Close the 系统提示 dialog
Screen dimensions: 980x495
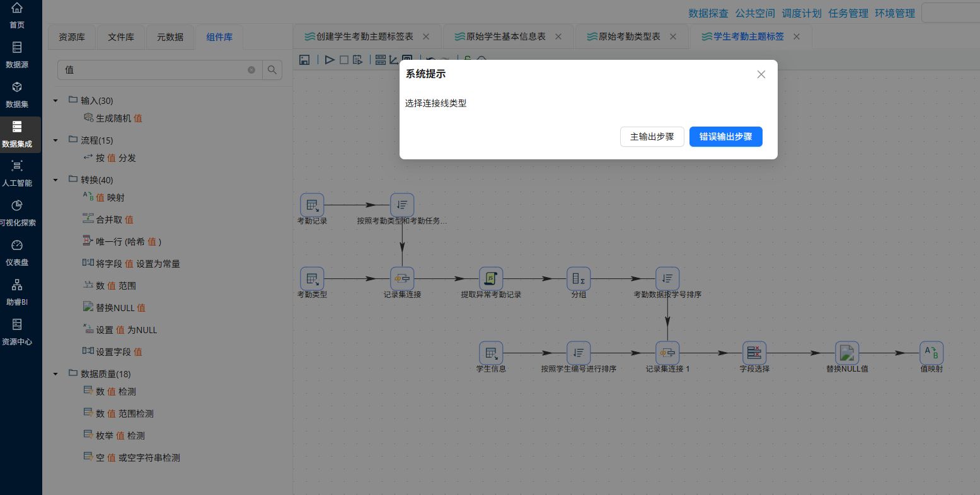click(761, 74)
